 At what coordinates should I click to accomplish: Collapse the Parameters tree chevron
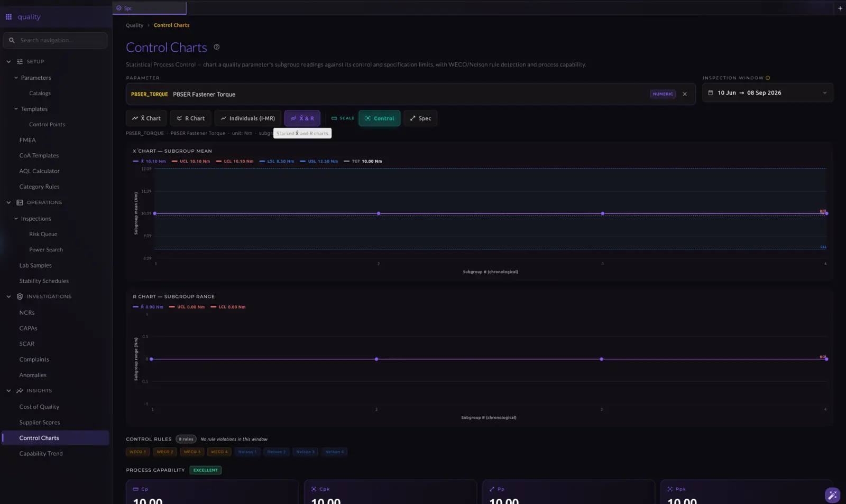pos(16,78)
